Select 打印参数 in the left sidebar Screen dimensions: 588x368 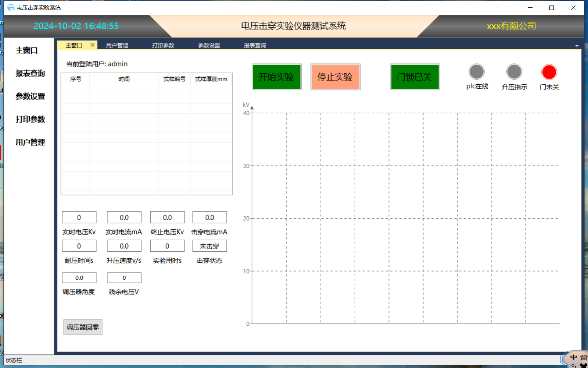click(x=30, y=119)
